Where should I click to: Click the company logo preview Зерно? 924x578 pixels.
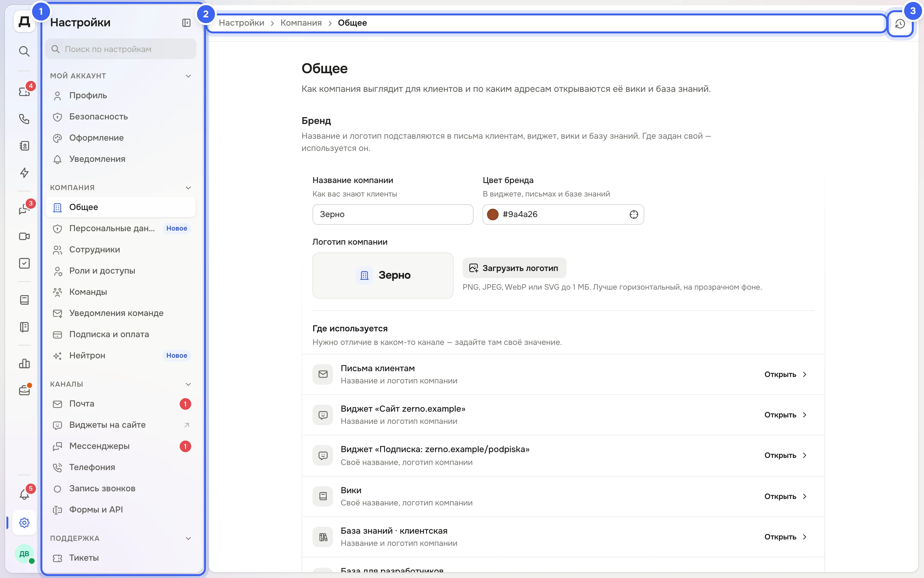[x=383, y=275]
